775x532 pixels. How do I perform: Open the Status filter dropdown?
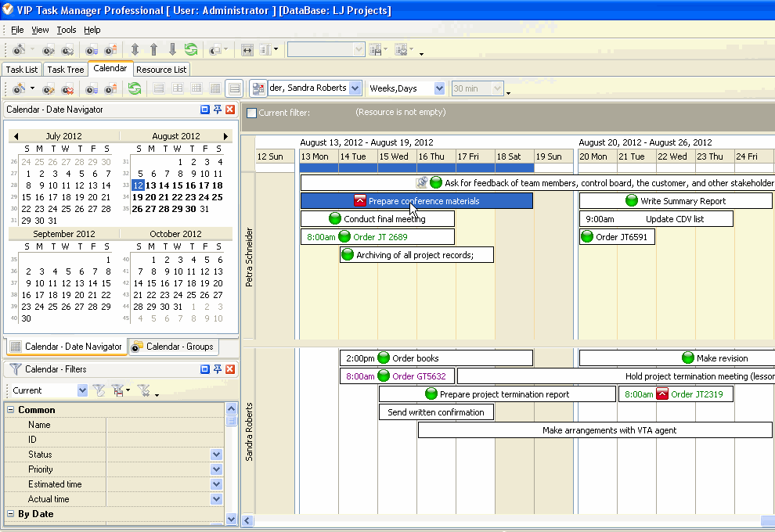coord(216,455)
